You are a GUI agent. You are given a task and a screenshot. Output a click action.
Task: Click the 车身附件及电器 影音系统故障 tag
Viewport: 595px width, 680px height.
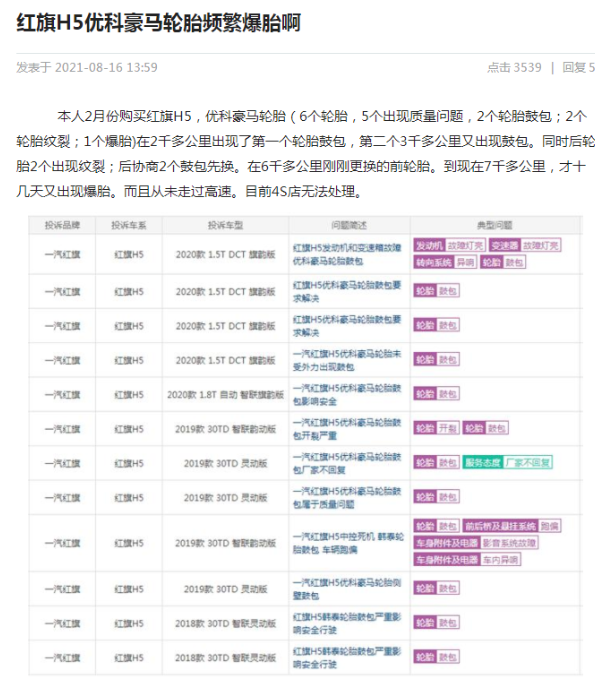476,543
